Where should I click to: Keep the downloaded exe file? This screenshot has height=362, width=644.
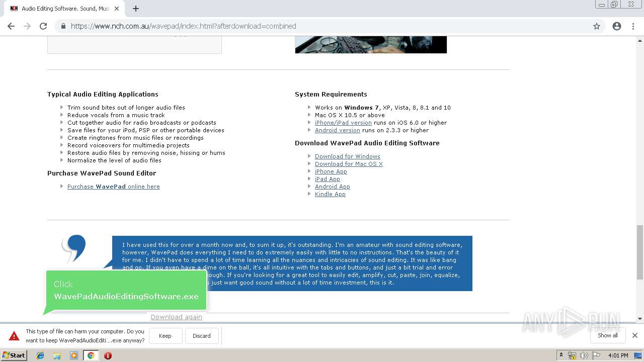pyautogui.click(x=165, y=336)
